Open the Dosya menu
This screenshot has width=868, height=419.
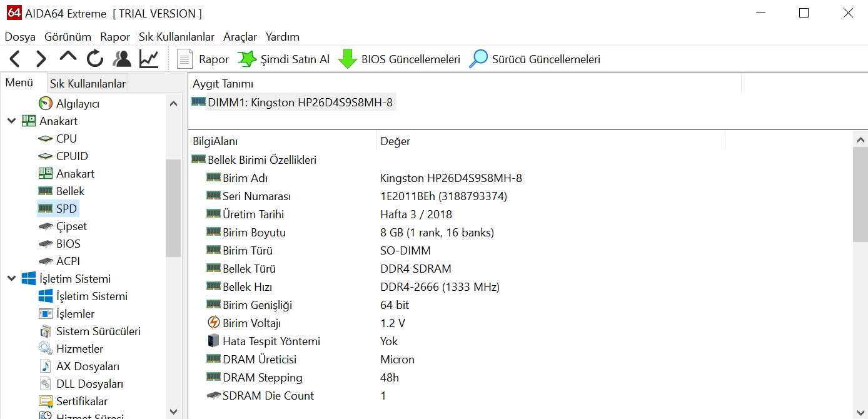point(20,37)
